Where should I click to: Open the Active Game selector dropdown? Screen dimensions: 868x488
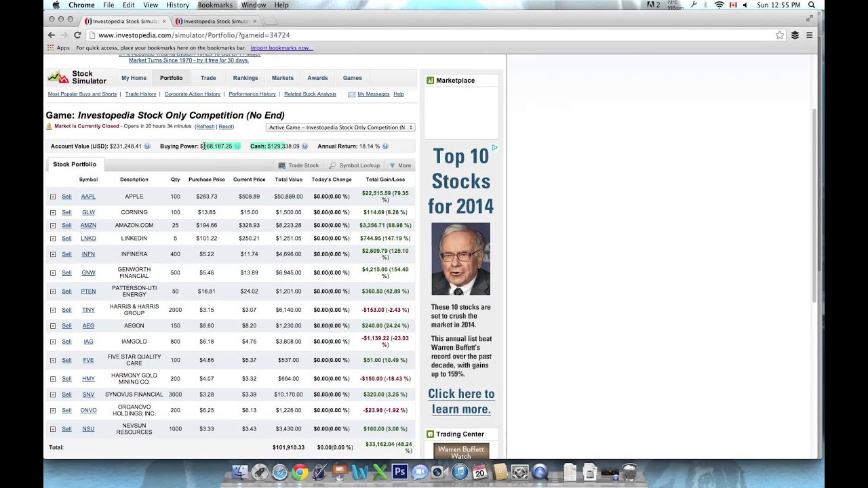click(x=340, y=127)
